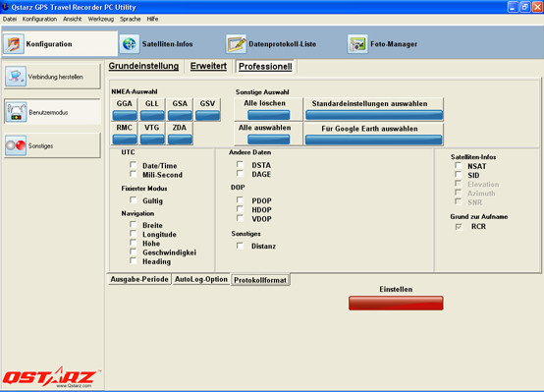Enable the Mili-Second checkbox
The image size is (544, 392).
(x=134, y=174)
